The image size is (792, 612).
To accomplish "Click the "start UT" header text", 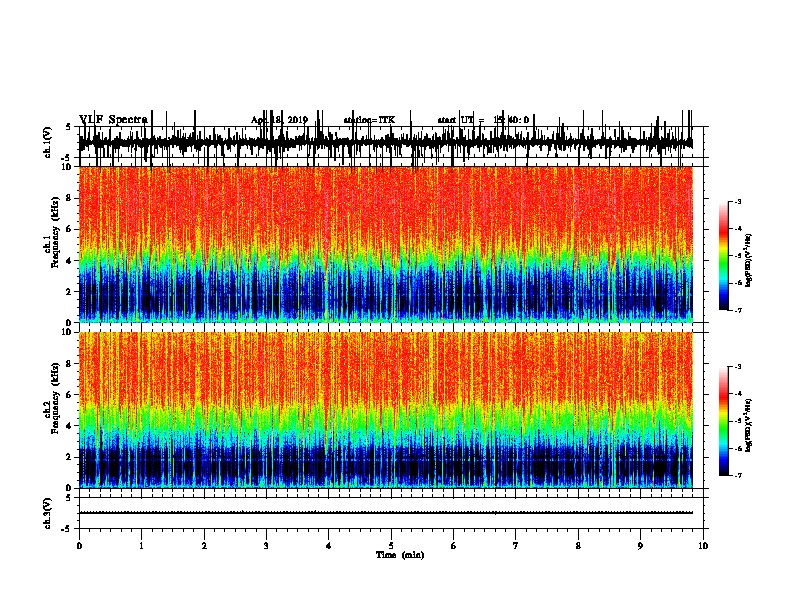I will 455,120.
